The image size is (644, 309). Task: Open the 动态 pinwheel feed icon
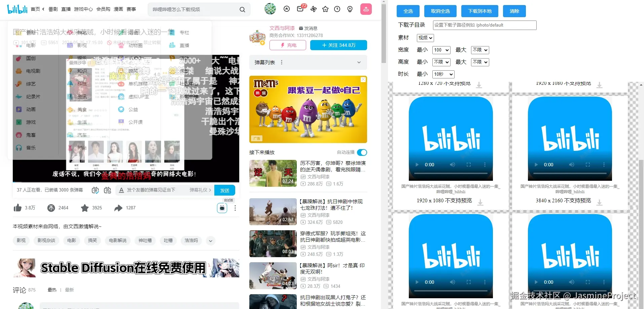tap(313, 9)
